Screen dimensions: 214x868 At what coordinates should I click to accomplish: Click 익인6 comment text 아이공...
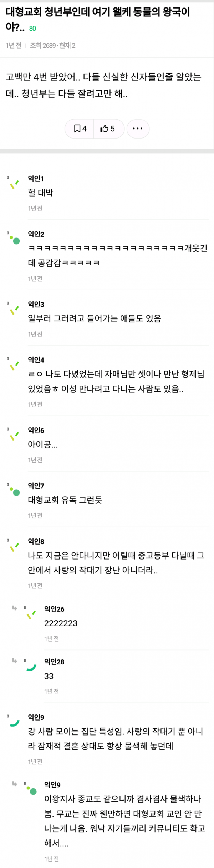coord(43,445)
